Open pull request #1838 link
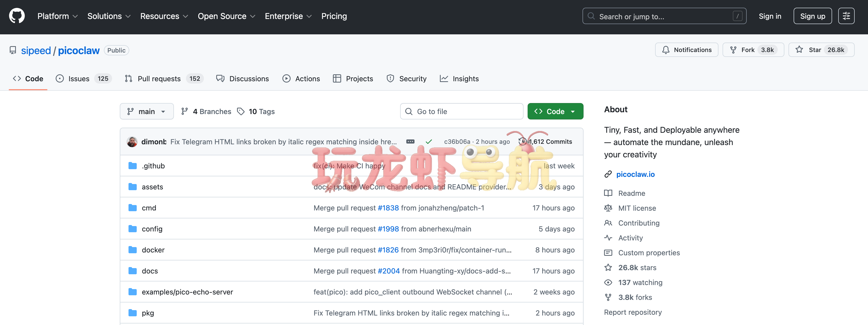Screen dimensions: 868x325 (388, 208)
